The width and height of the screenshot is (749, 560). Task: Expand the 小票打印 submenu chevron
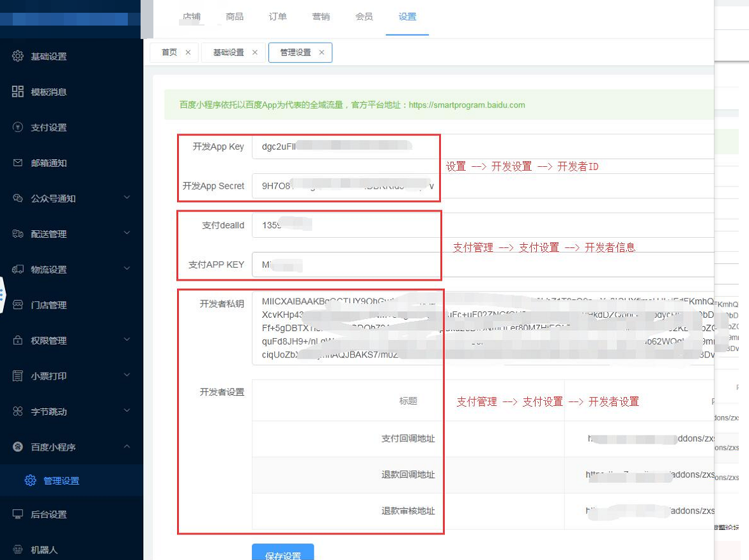127,375
